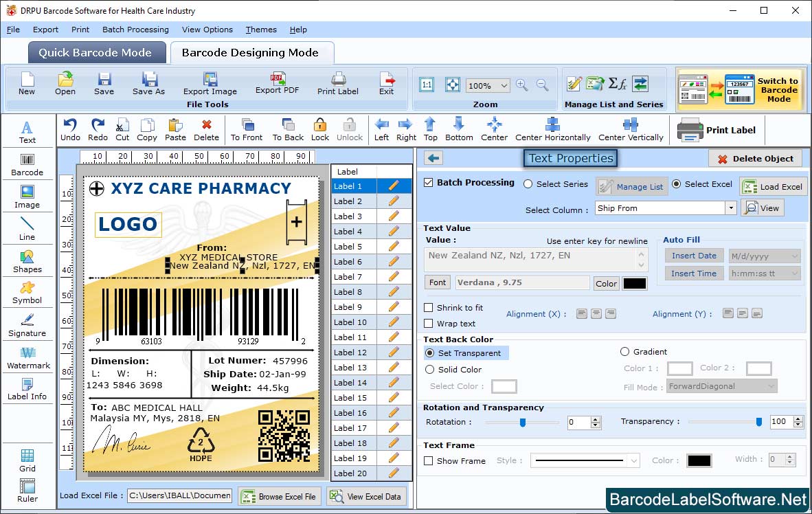Click the fit-to-window zoom icon
This screenshot has height=514, width=812.
(x=453, y=85)
